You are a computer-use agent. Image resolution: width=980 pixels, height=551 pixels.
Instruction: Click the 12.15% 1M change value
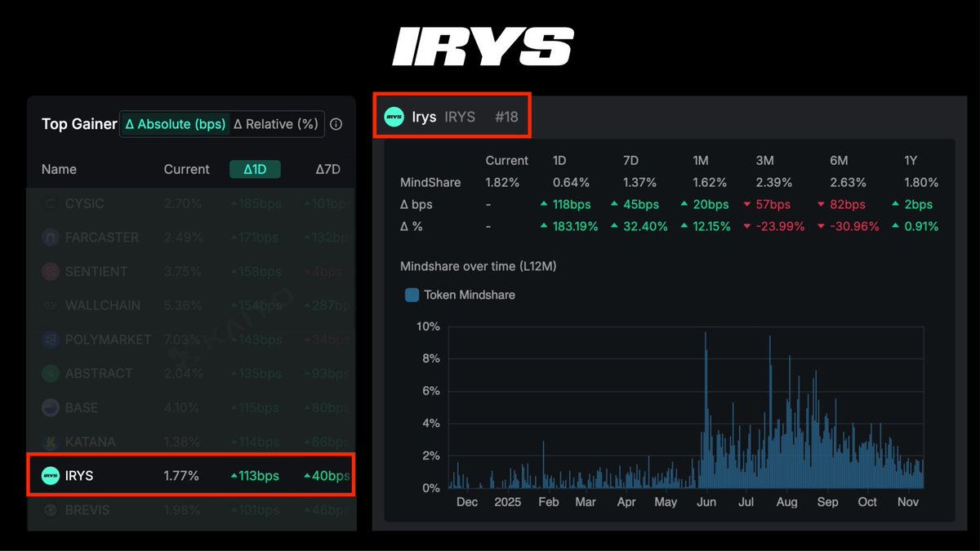point(706,227)
